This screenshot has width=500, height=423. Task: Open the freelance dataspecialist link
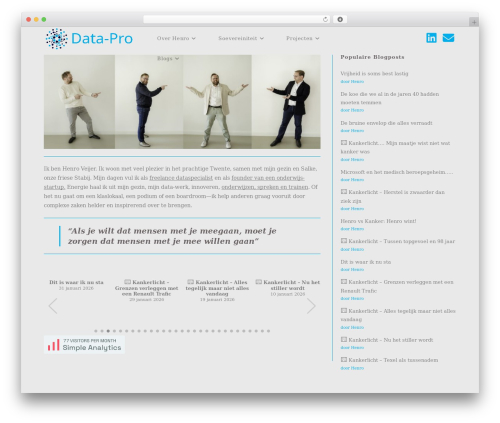[181, 178]
